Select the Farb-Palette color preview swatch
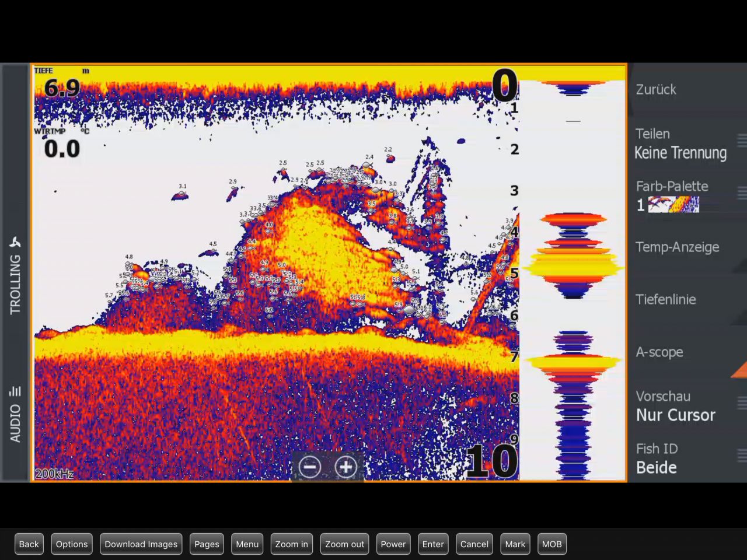 (673, 205)
